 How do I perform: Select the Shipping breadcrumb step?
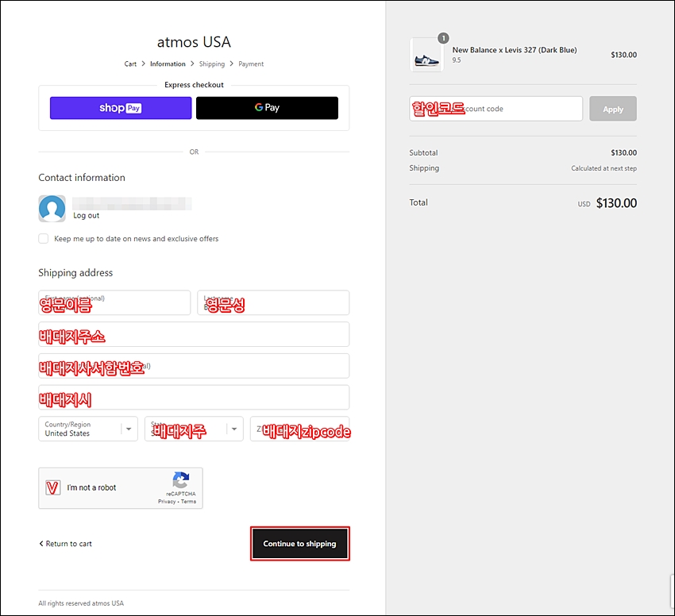point(212,64)
